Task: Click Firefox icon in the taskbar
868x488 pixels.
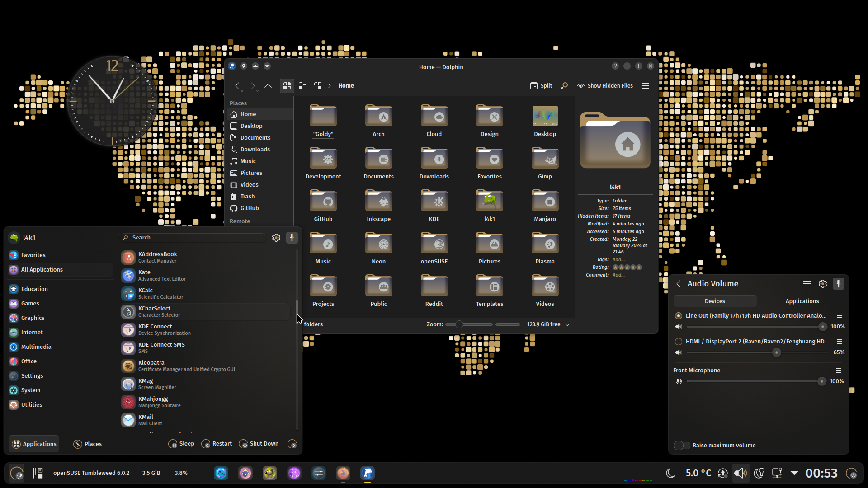Action: 343,473
